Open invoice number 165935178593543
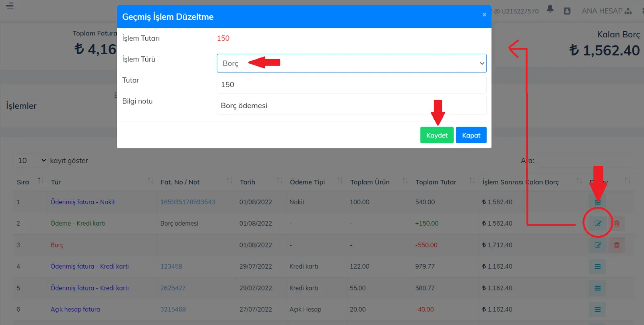The image size is (644, 325). click(188, 202)
